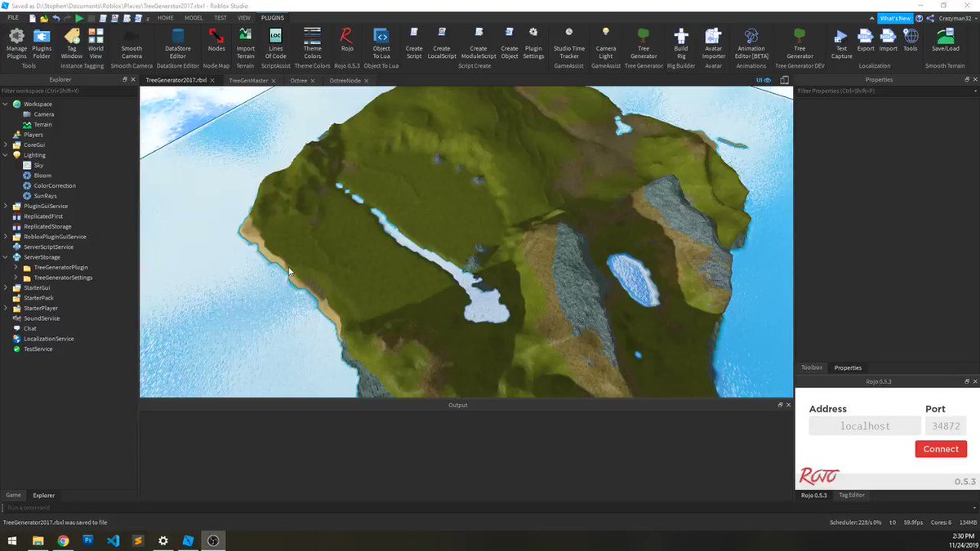Collapse the Lighting tree node
980x551 pixels.
(x=6, y=155)
